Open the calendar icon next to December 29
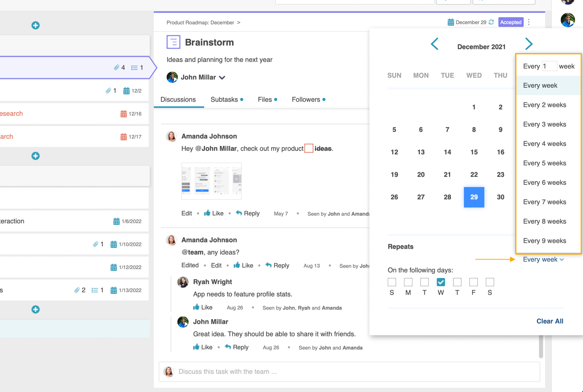This screenshot has width=583, height=392. 451,22
